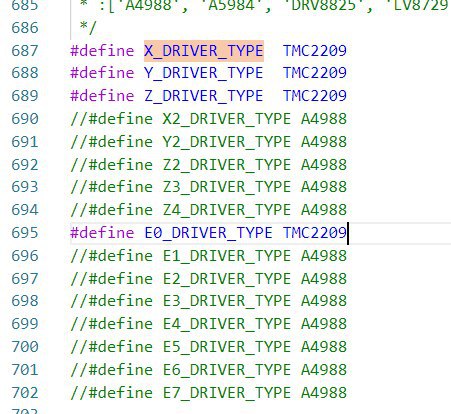Click the commented E4_DRIVER_TYPE line

click(209, 324)
